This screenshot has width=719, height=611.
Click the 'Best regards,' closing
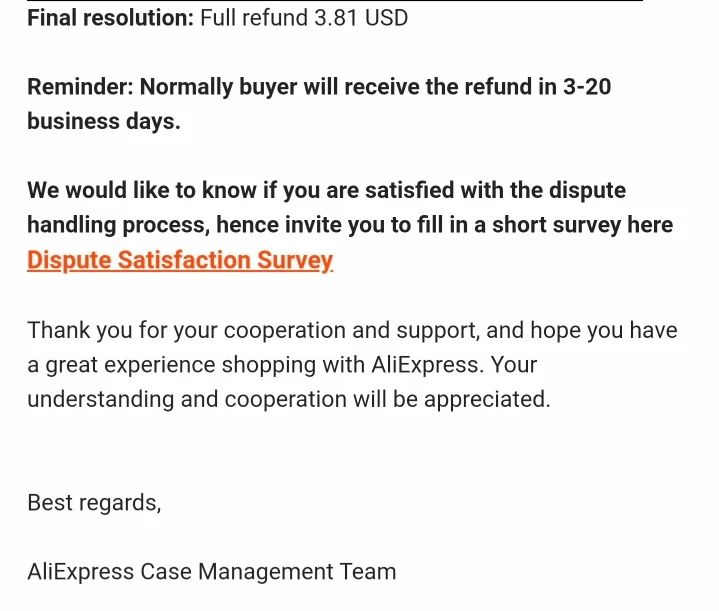tap(94, 502)
